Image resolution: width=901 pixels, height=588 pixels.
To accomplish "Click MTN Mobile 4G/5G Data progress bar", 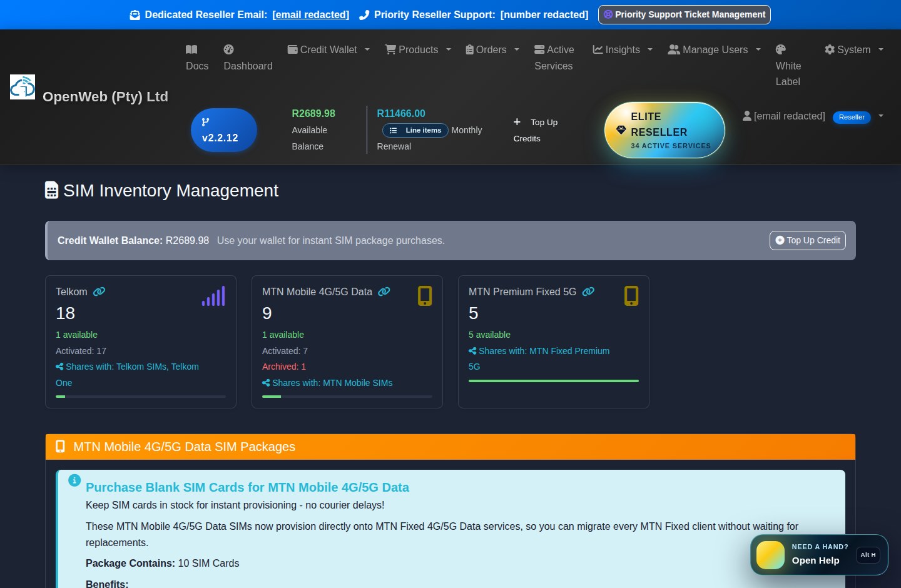I will 347,397.
